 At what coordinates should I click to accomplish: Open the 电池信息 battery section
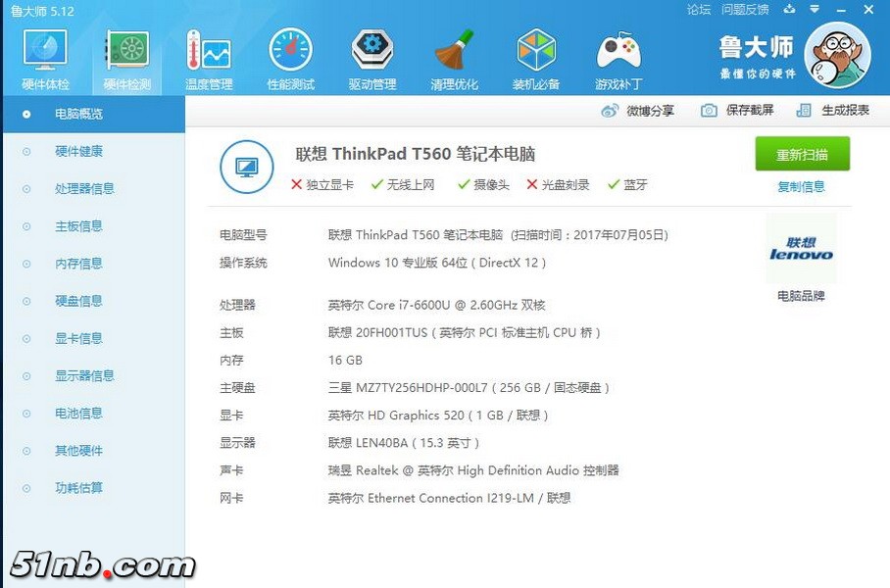[78, 413]
